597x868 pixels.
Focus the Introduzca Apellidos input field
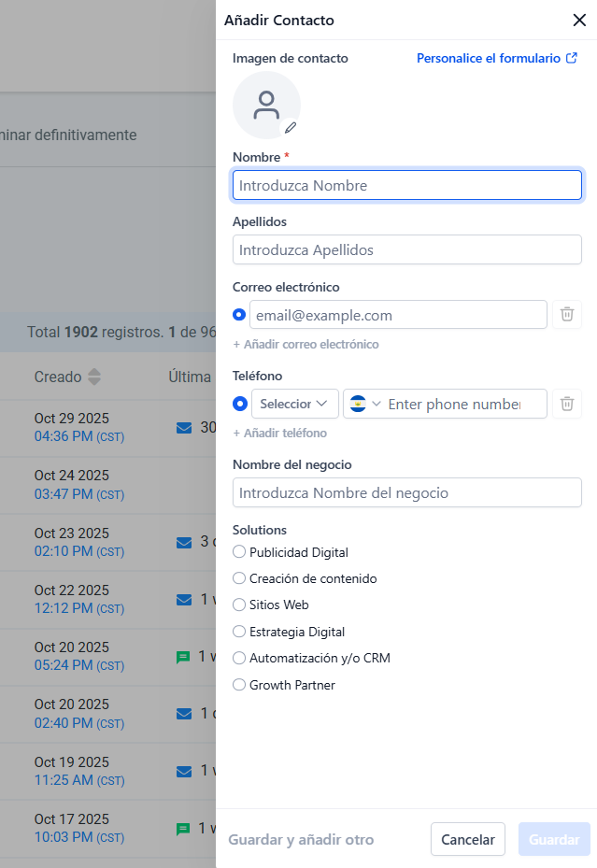406,250
